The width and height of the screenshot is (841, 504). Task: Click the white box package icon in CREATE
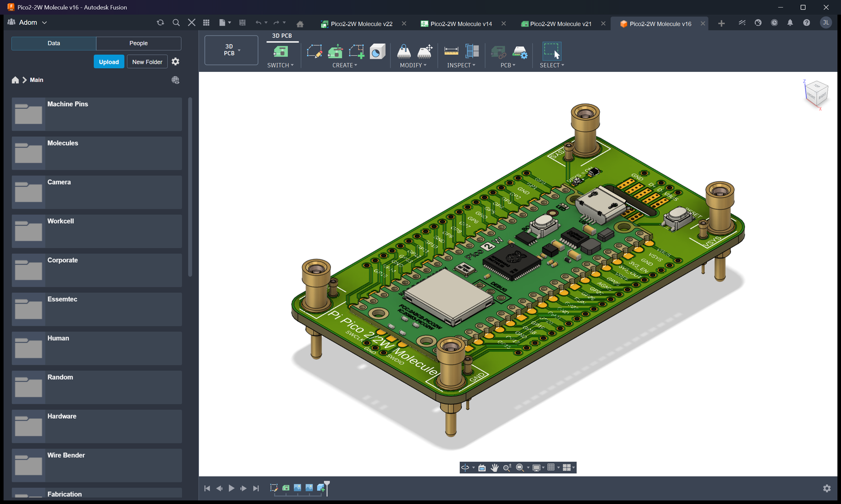[378, 51]
